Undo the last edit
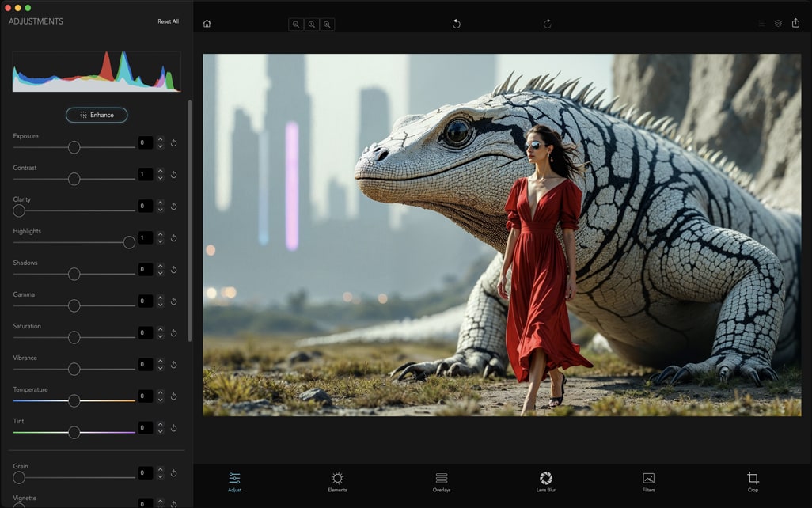Screen dimensions: 812x508 pyautogui.click(x=456, y=24)
